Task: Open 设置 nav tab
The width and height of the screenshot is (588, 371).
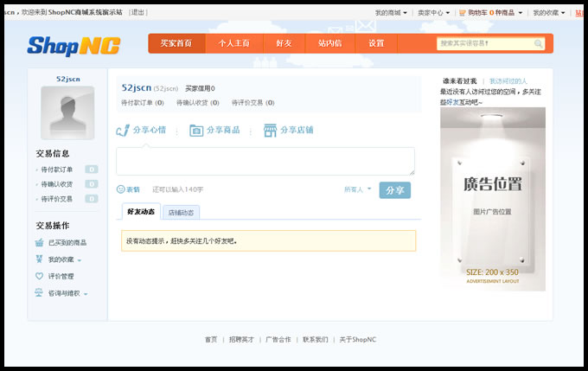Action: click(x=376, y=43)
